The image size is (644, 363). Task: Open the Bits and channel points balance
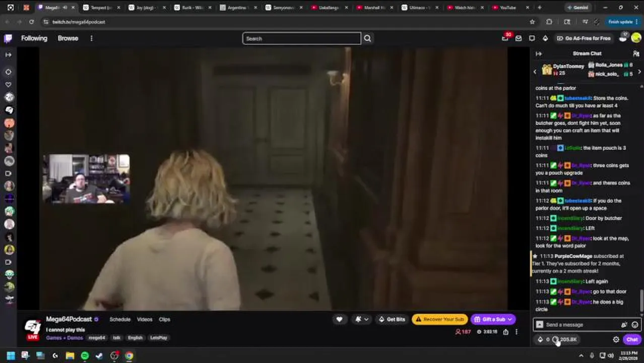pyautogui.click(x=557, y=339)
